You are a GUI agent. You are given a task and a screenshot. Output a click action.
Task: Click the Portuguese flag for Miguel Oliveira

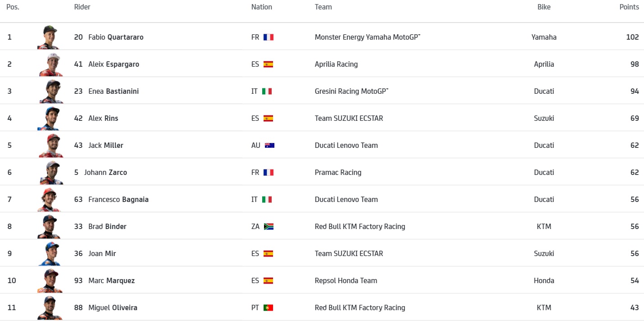point(268,307)
